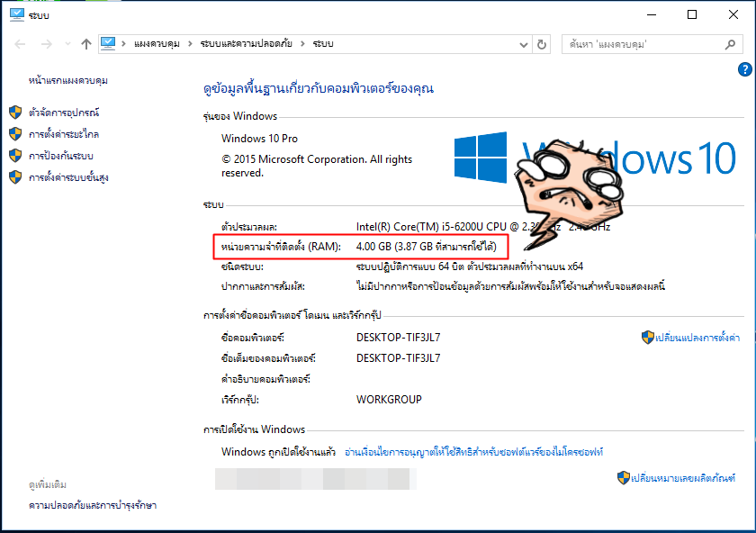
Task: Click the 4.00 GB RAM value
Action: click(x=427, y=247)
